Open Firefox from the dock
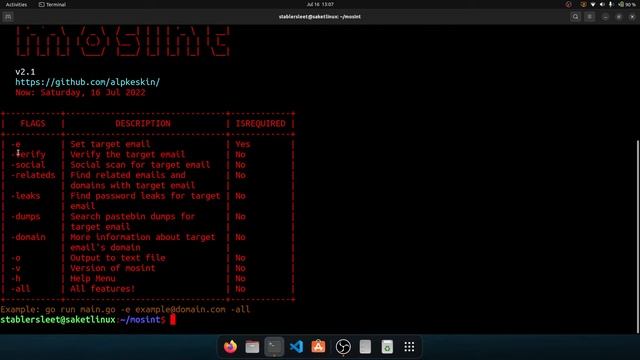The height and width of the screenshot is (360, 640). 230,347
